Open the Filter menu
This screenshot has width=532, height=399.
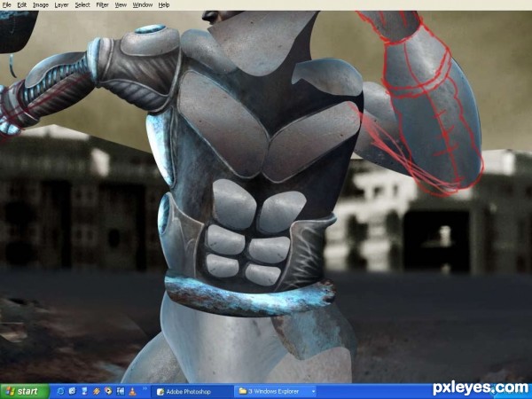(x=103, y=5)
